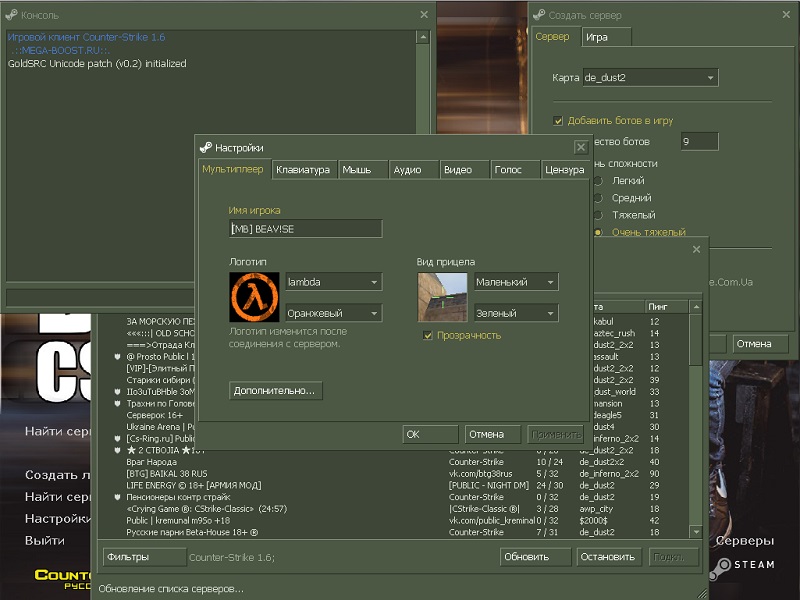Open the lambda logo dropdown
This screenshot has width=800, height=600.
click(x=334, y=282)
